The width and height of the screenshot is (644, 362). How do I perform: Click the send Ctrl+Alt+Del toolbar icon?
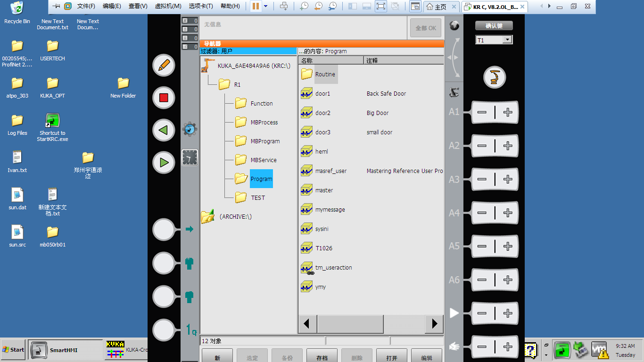point(284,6)
